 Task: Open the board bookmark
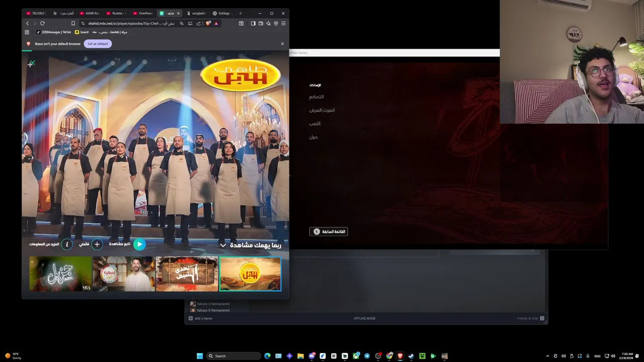tap(82, 32)
